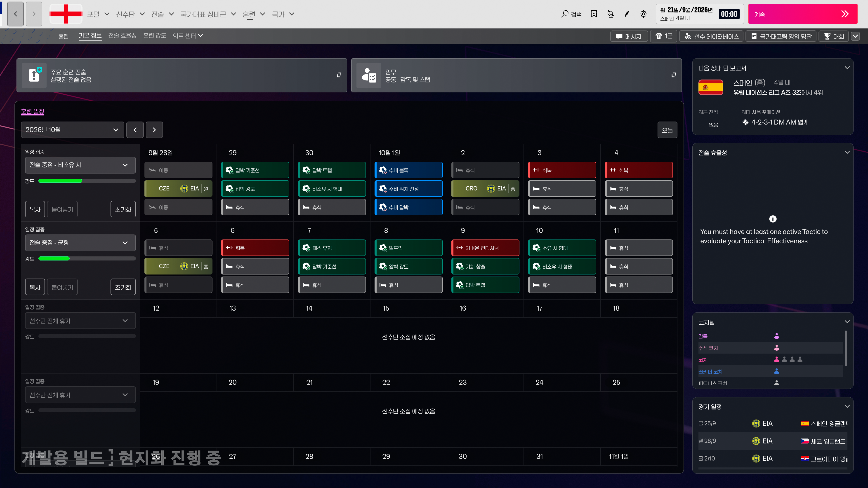868x488 pixels.
Task: Open the 전술 중점 - 비소유 시 dropdown
Action: pos(80,165)
